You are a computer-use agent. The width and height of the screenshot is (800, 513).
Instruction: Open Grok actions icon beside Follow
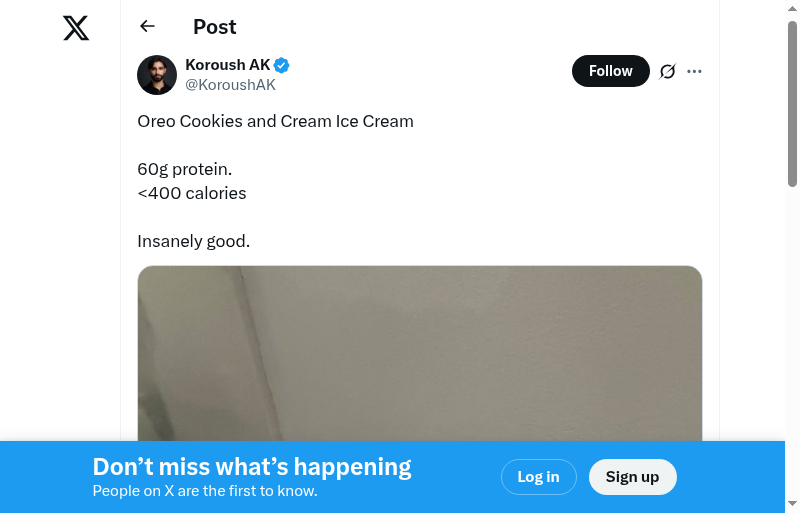pyautogui.click(x=668, y=71)
